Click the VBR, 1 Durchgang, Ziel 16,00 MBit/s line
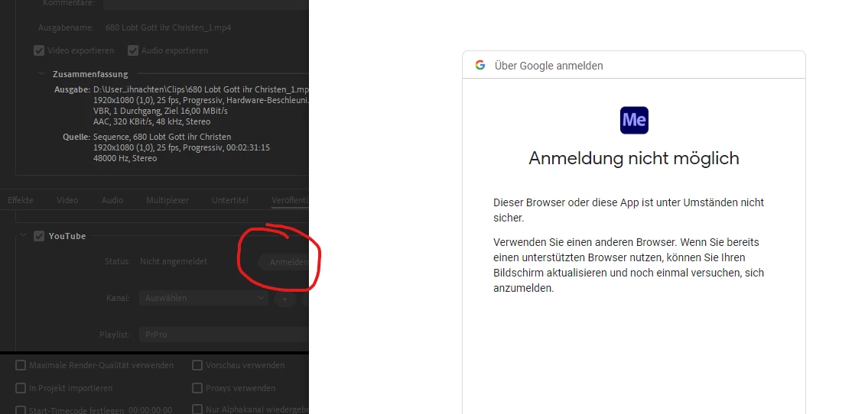 [x=160, y=111]
